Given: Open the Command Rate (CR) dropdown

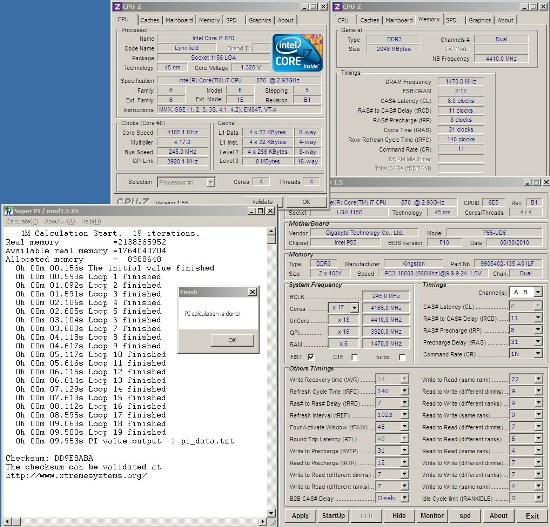Looking at the screenshot, I should (x=538, y=354).
